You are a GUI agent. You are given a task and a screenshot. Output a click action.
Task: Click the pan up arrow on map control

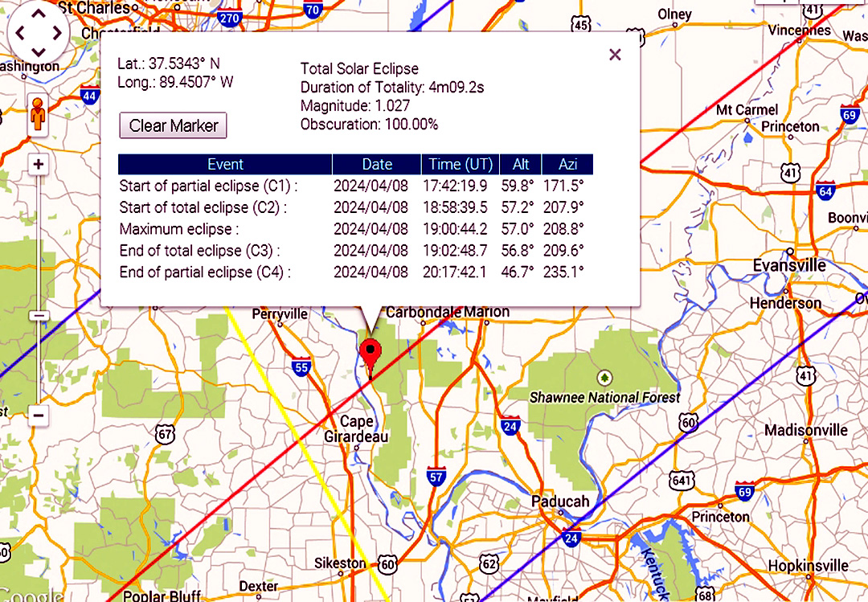coord(38,16)
